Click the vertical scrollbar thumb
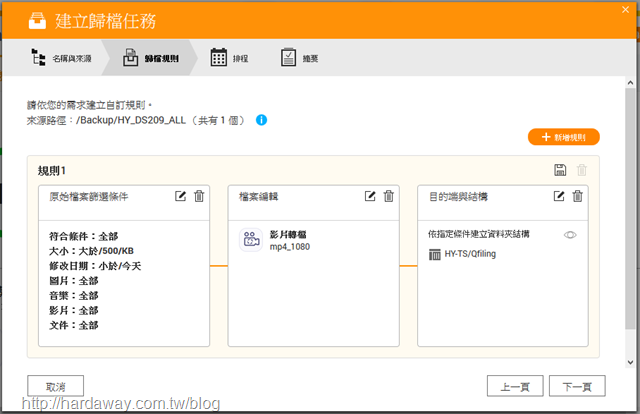This screenshot has width=640, height=414. tap(630, 208)
